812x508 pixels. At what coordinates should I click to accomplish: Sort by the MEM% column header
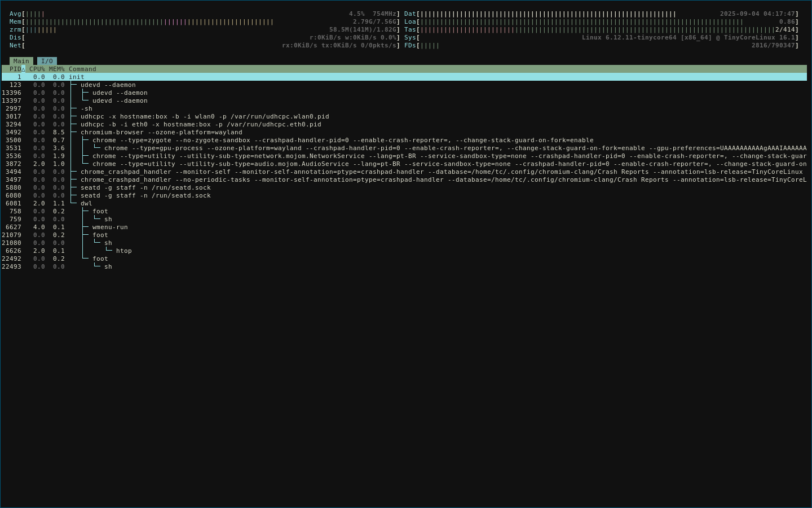tap(56, 69)
